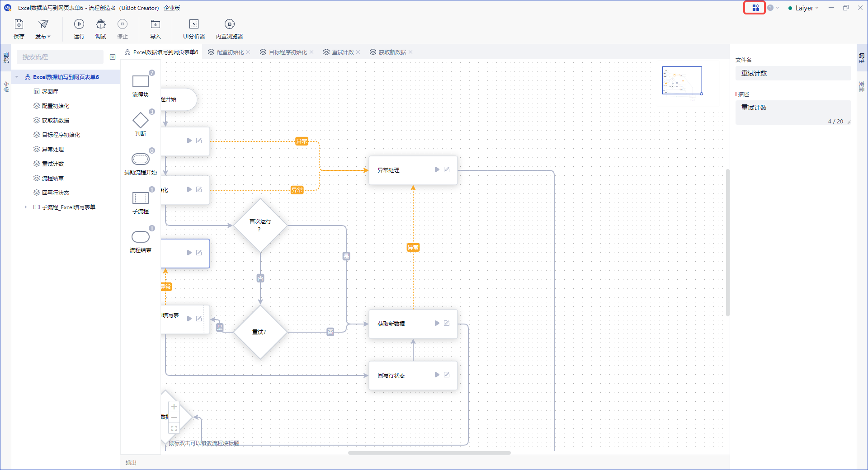Click the 文件名 field showing 重试计数
868x470 pixels.
[x=793, y=73]
